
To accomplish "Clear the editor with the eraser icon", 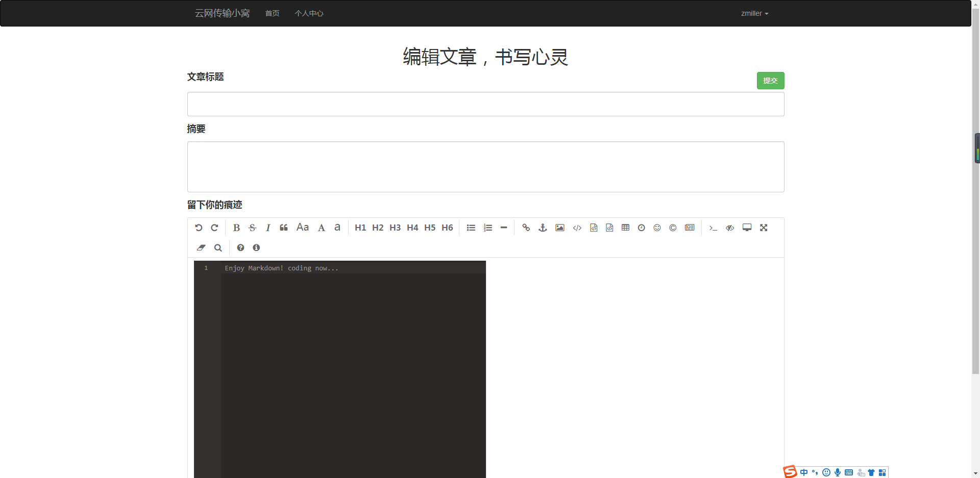I will click(x=201, y=247).
